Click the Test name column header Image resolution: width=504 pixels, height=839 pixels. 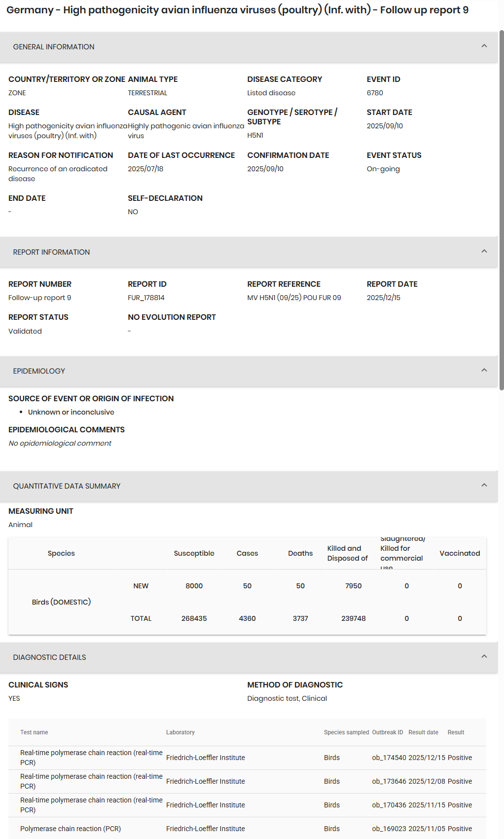pos(34,732)
